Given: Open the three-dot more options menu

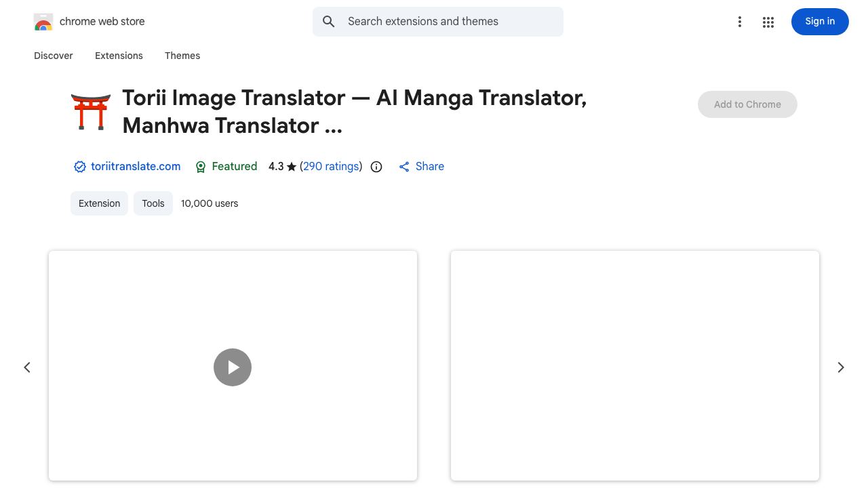Looking at the screenshot, I should point(740,22).
